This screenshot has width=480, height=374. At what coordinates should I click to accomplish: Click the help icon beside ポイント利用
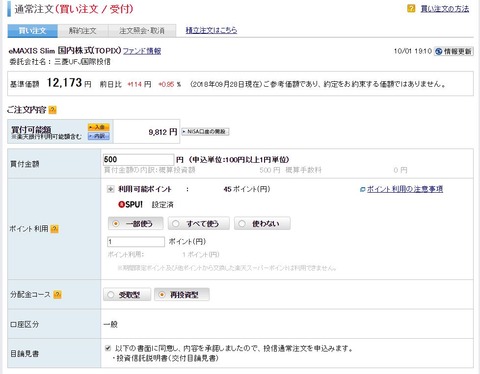tap(55, 229)
